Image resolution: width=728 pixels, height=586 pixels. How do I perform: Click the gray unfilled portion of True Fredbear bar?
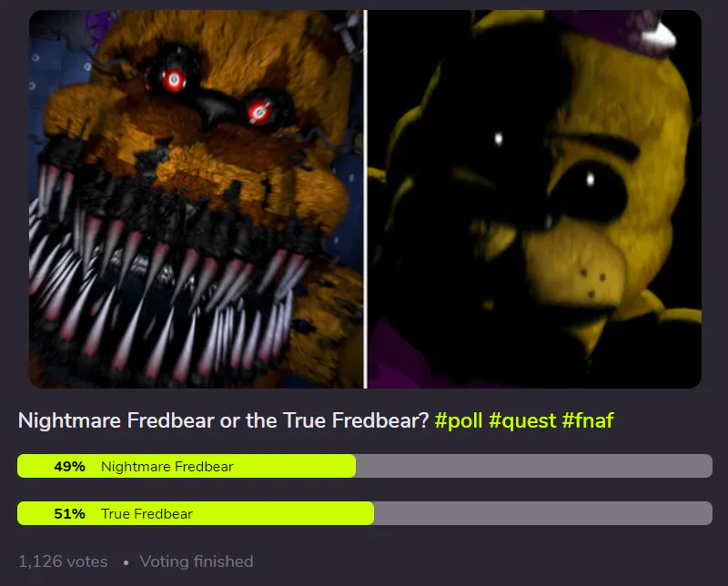(x=543, y=513)
